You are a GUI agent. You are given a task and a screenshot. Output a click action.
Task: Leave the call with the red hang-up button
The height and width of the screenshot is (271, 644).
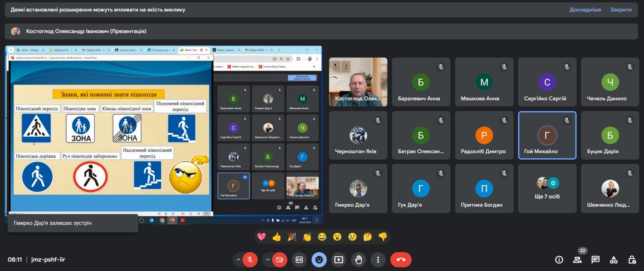pyautogui.click(x=400, y=260)
